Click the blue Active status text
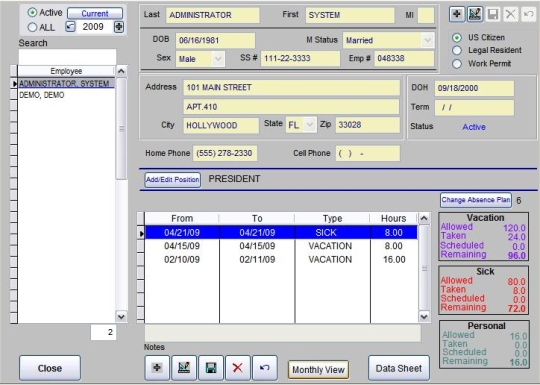The image size is (540, 385). 474,127
